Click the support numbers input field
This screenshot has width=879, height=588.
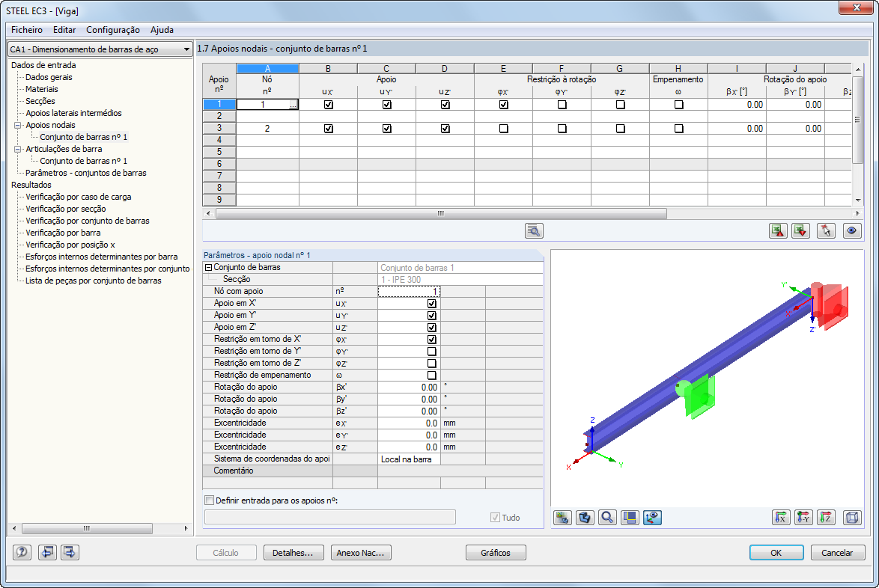click(330, 517)
